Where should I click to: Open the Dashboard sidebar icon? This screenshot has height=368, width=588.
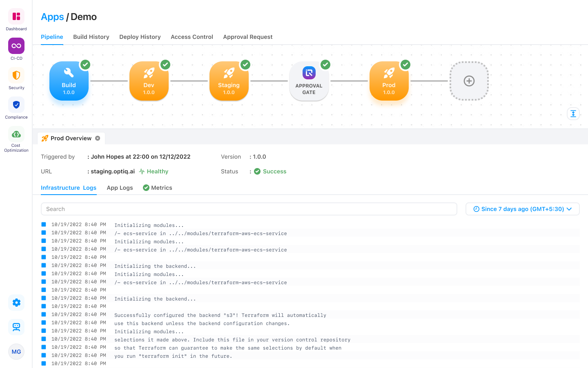pos(16,17)
